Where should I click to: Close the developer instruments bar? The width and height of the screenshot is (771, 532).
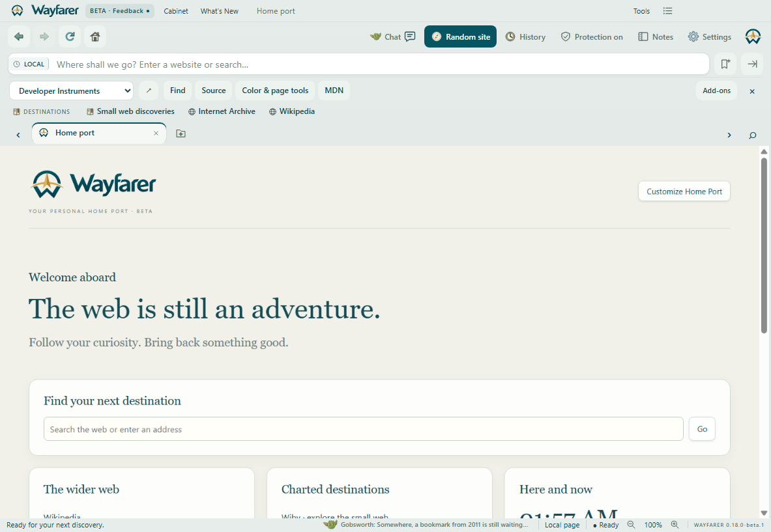pos(752,91)
